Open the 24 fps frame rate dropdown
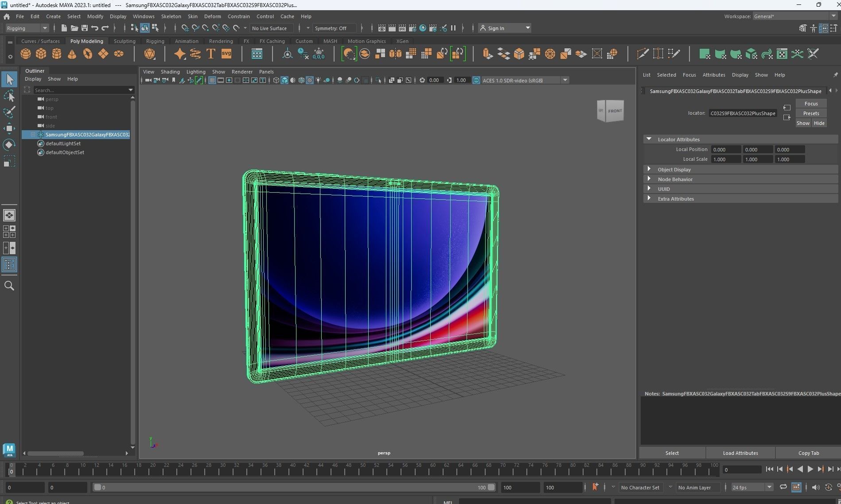Screen dimensions: 841x504 [752, 487]
